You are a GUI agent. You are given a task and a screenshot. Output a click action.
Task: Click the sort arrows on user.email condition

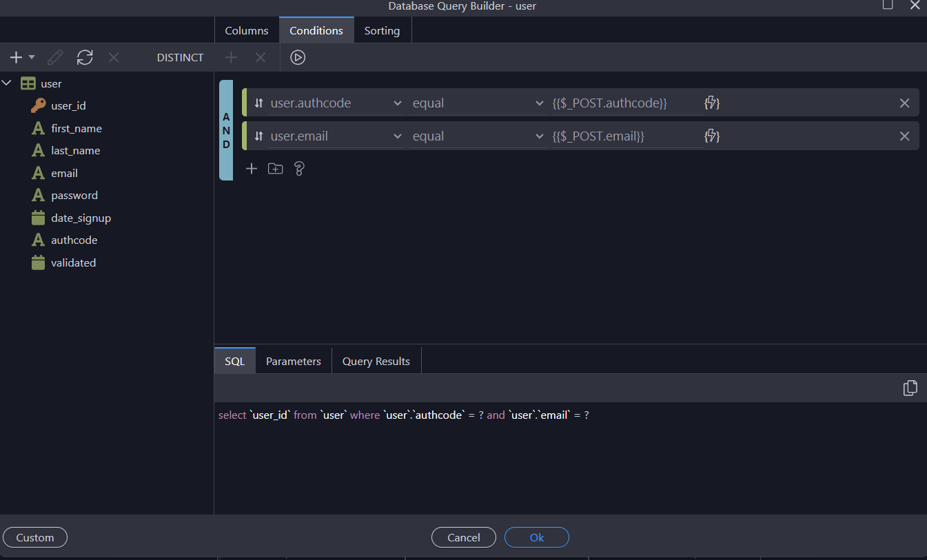point(258,136)
